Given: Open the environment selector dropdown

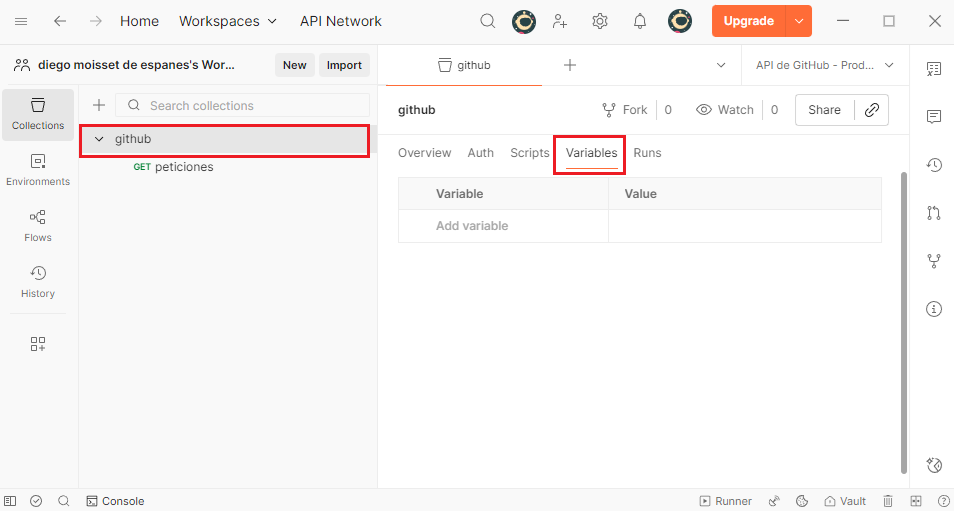Looking at the screenshot, I should pos(824,65).
